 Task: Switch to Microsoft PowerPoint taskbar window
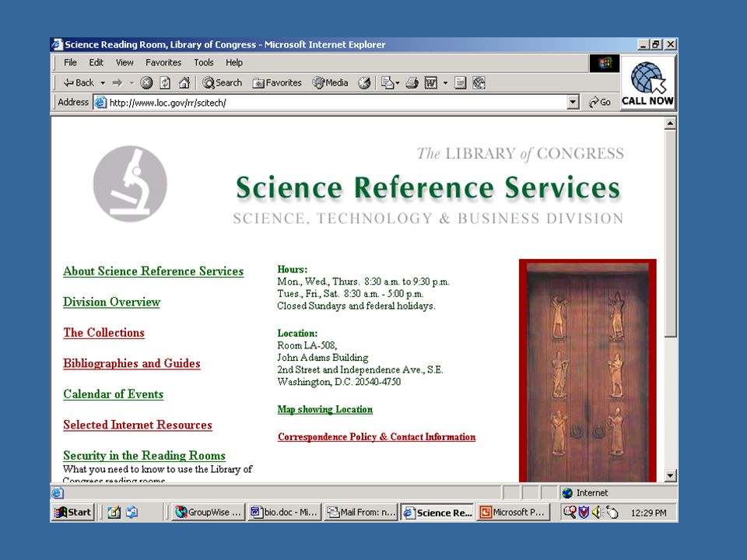pos(514,513)
